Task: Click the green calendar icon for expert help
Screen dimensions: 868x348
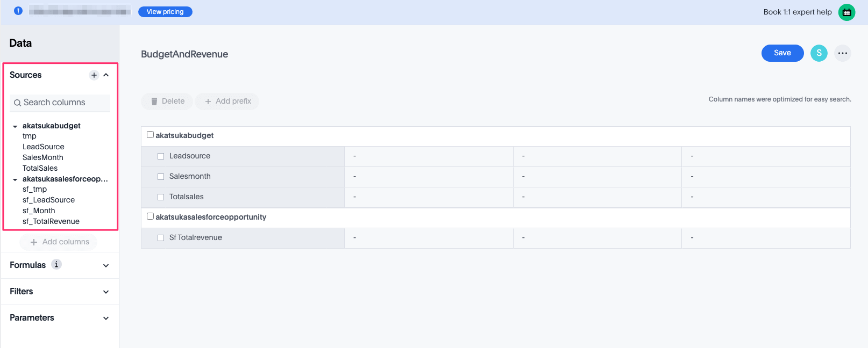Action: tap(847, 12)
